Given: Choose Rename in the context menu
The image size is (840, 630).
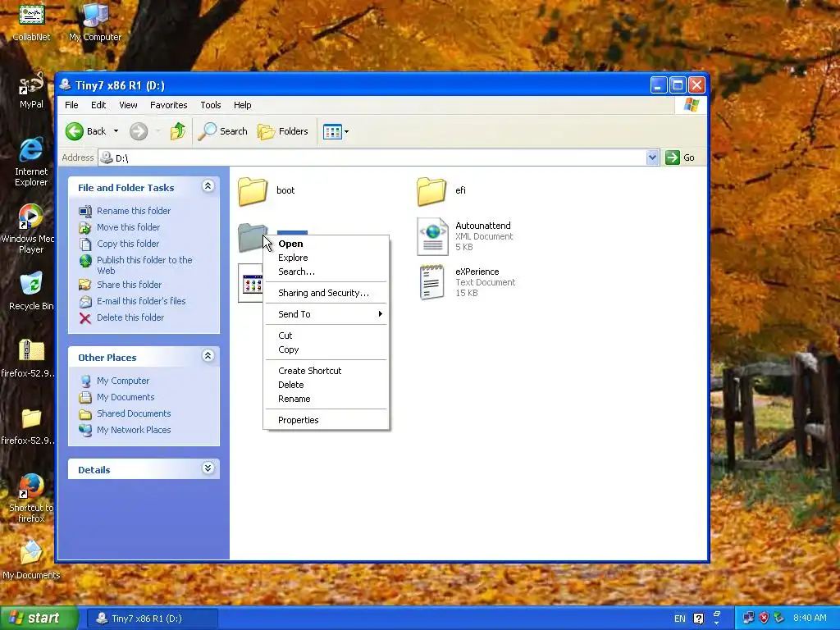Looking at the screenshot, I should [326, 399].
